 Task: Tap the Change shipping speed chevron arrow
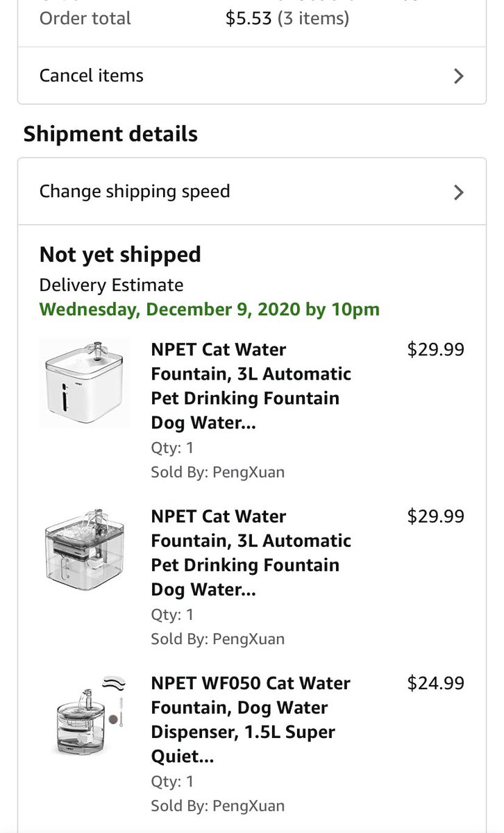tap(458, 192)
